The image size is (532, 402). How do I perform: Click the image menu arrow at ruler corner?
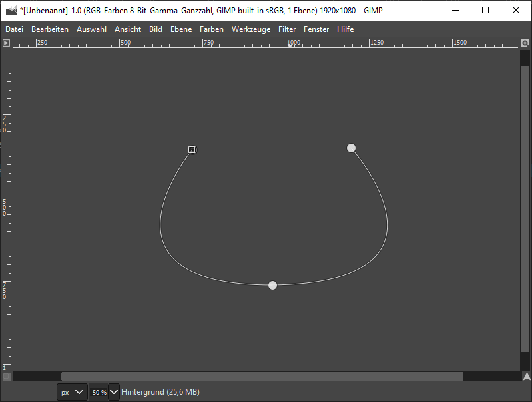[x=6, y=43]
